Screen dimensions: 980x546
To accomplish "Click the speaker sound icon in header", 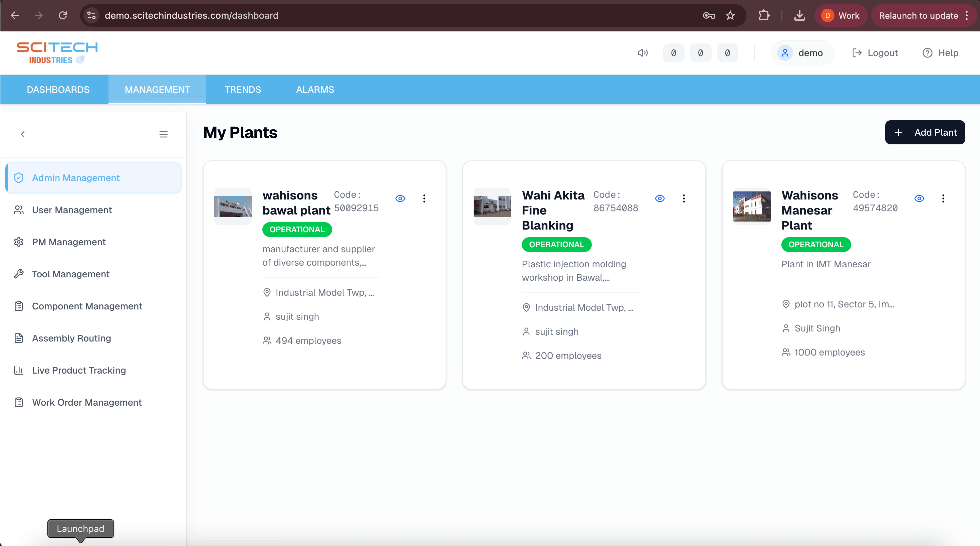I will [x=643, y=53].
